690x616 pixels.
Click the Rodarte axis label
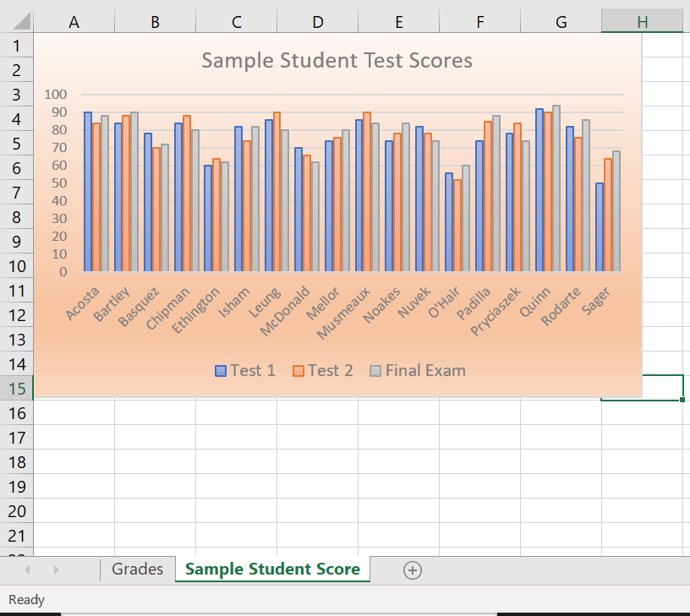(x=561, y=306)
